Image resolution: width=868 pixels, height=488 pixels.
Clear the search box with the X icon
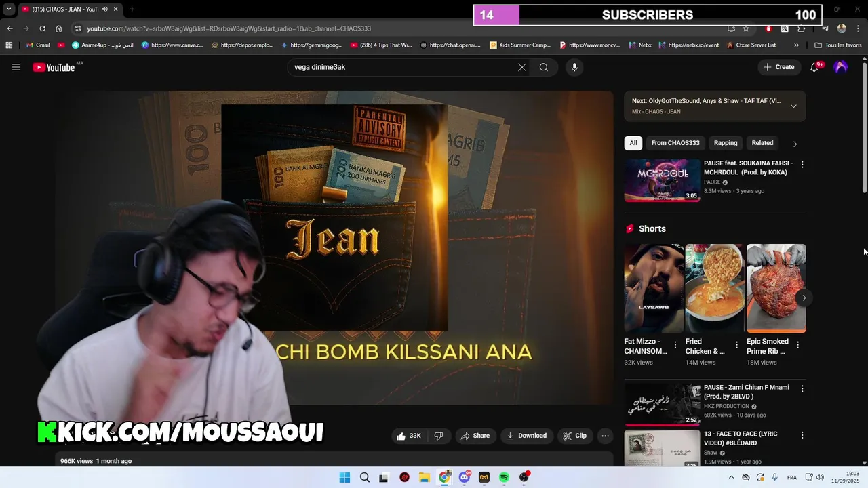(522, 67)
